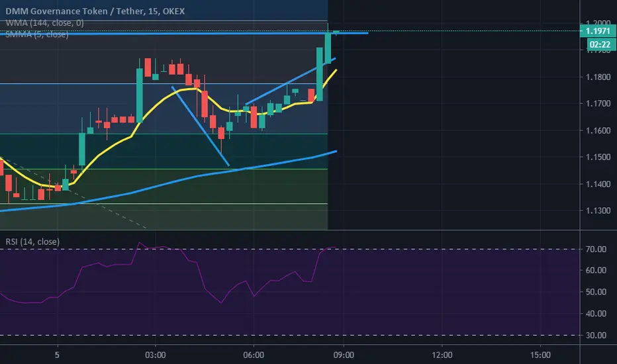Click the 06:00 time axis label

pos(254,355)
